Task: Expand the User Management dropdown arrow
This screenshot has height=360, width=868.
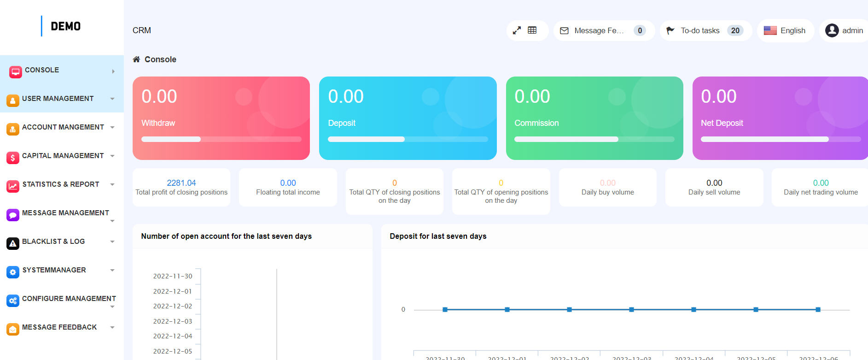Action: (112, 99)
